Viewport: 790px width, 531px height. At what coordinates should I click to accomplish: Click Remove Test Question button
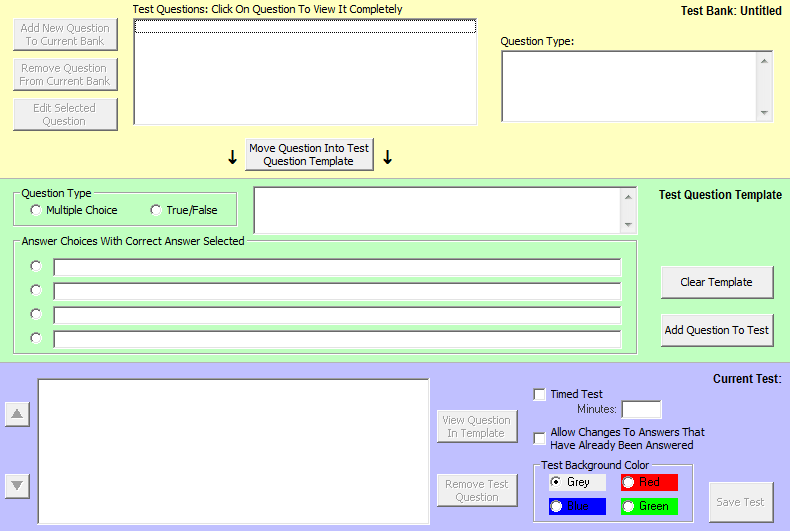[477, 490]
